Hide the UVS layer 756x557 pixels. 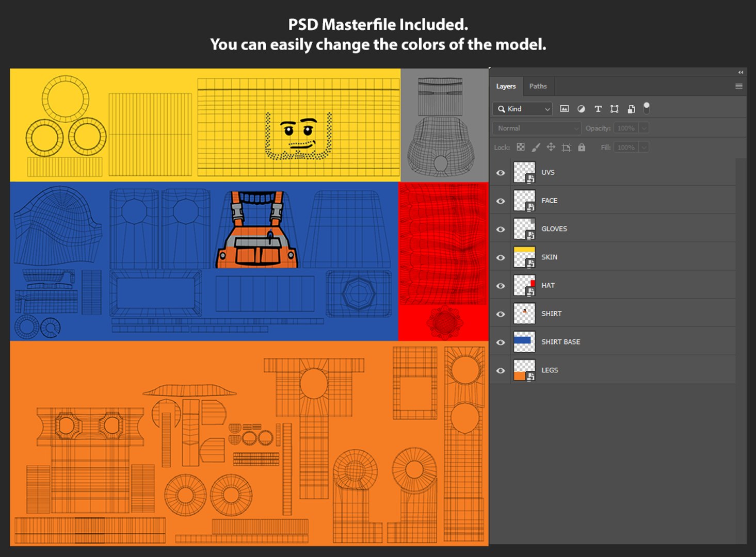(501, 173)
